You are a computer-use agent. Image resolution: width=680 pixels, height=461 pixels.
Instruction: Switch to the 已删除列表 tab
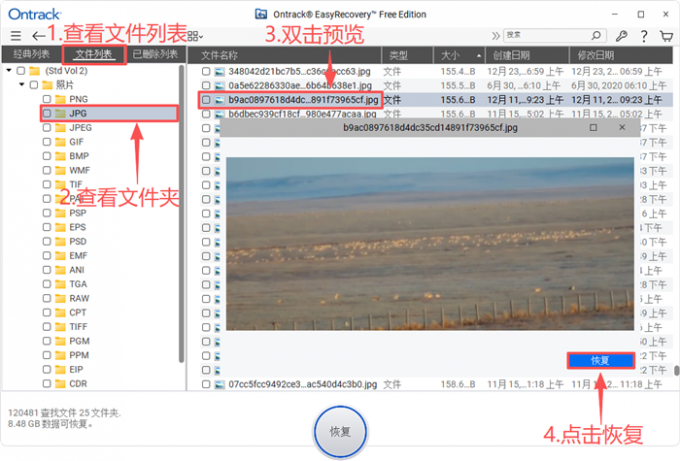click(155, 54)
